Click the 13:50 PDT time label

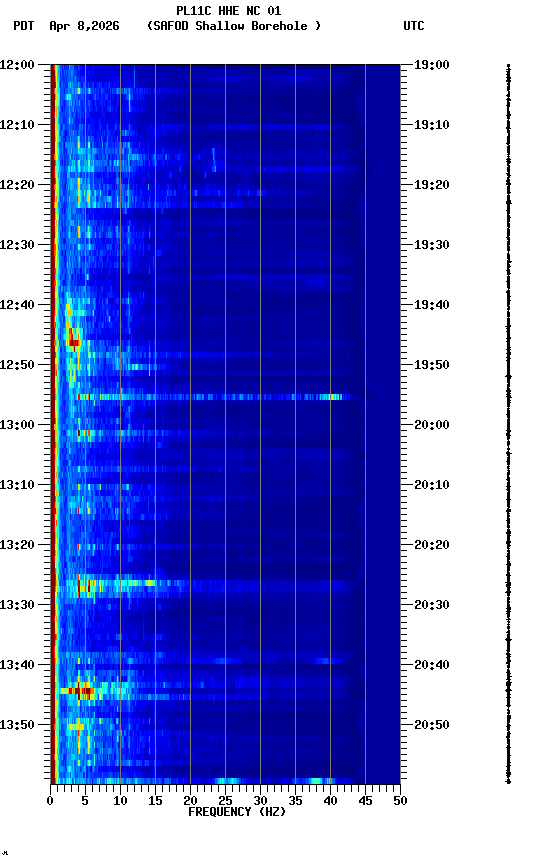(17, 726)
